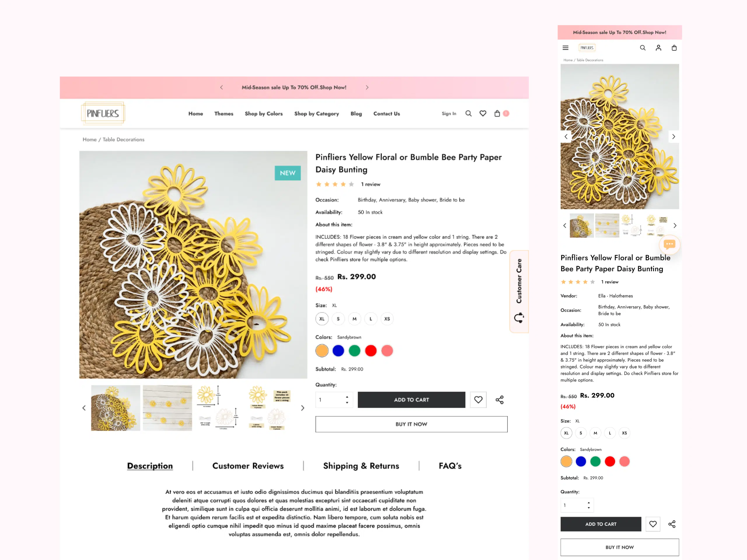
Task: Open wishlist heart icon in desktop header
Action: [483, 113]
